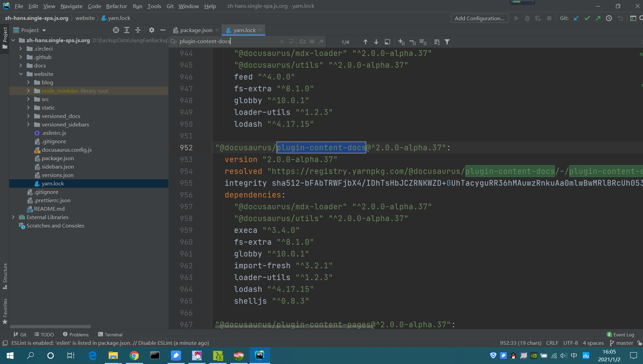
Task: Click Add Selection for Next Occurrence icon
Action: [401, 42]
